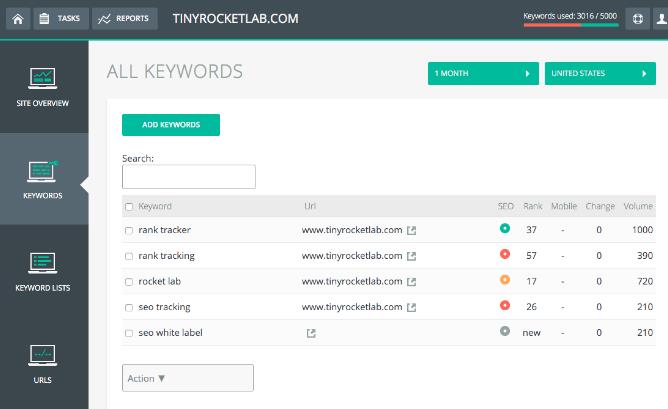Open external link icon for seo tracking

click(411, 308)
